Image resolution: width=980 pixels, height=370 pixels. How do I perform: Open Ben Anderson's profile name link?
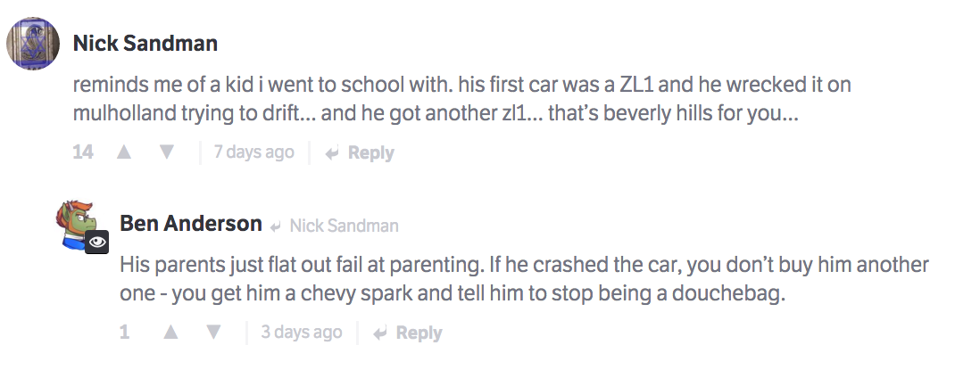click(x=191, y=224)
